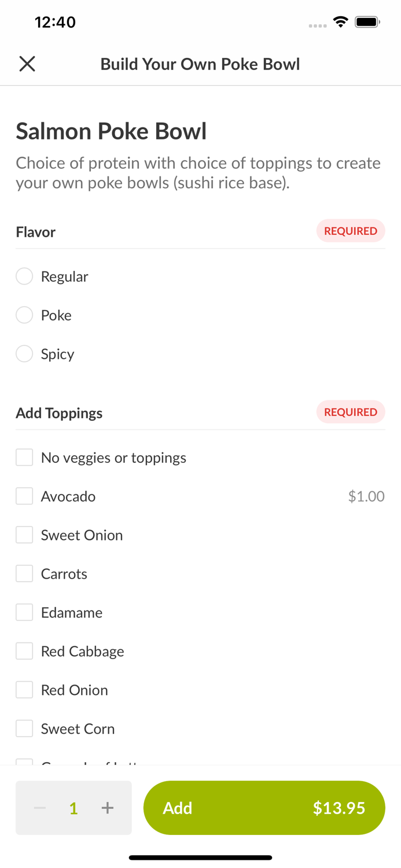This screenshot has width=401, height=868.
Task: Tap the Add button to order
Action: click(x=264, y=808)
